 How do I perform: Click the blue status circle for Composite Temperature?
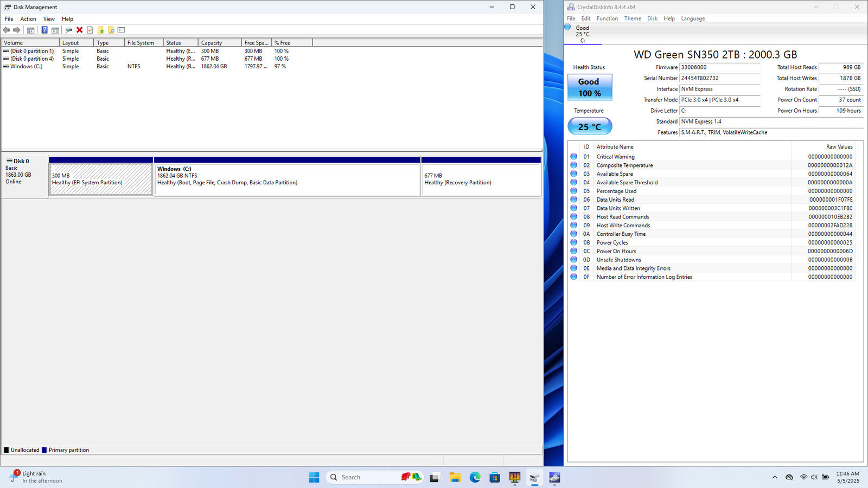tap(573, 165)
